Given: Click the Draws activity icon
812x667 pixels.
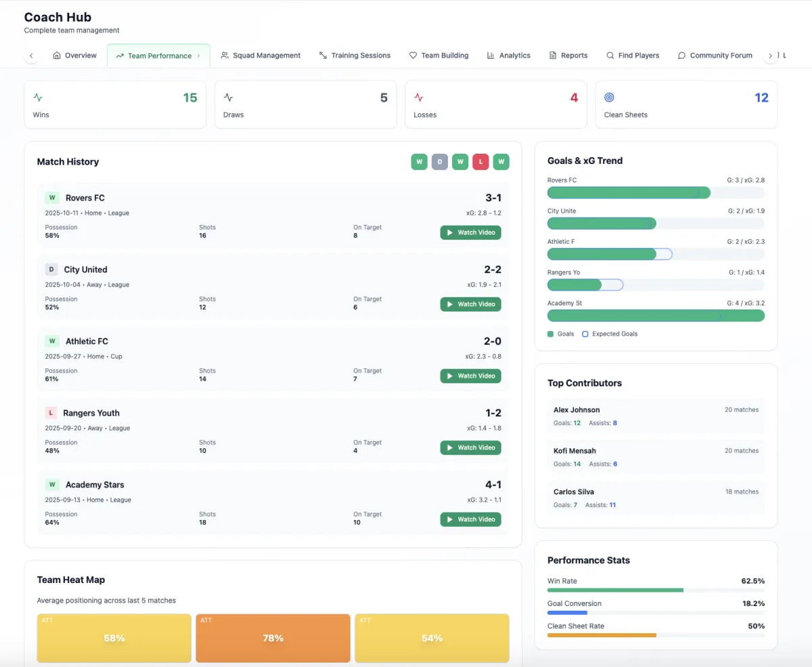Looking at the screenshot, I should coord(229,98).
